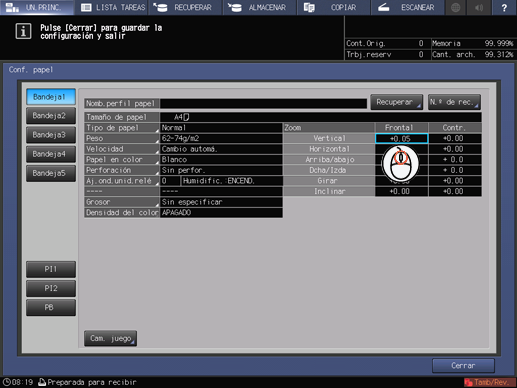This screenshot has width=517, height=388.
Task: Click the globe network icon
Action: click(456, 7)
